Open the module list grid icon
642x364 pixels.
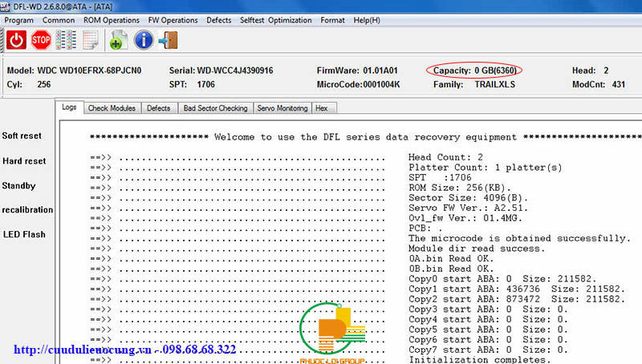[x=66, y=38]
